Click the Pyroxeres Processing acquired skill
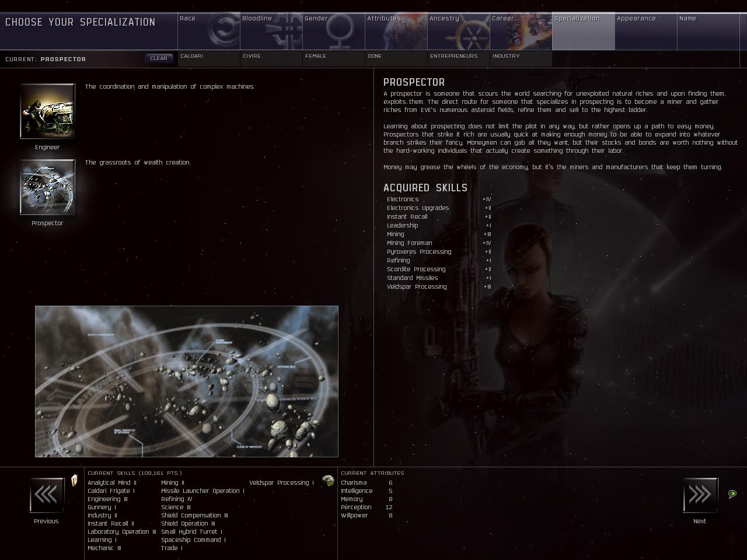Viewport: 747px width, 560px height. [439, 252]
